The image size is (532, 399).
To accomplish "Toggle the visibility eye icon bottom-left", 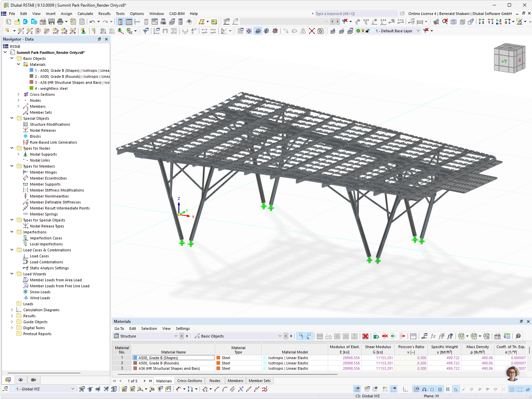I will [x=21, y=380].
